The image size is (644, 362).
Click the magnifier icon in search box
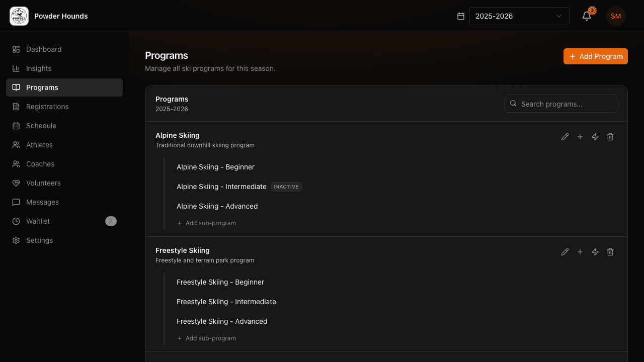[x=513, y=104]
